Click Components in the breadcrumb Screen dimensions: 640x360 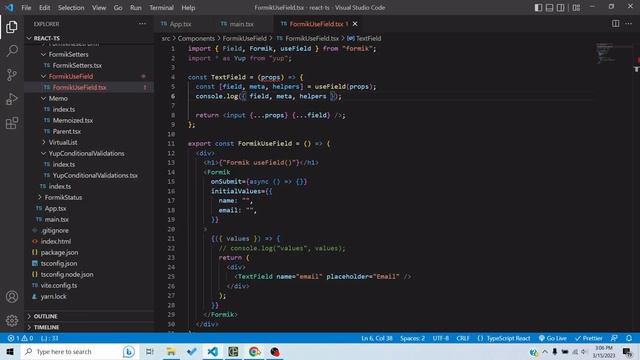pos(196,38)
